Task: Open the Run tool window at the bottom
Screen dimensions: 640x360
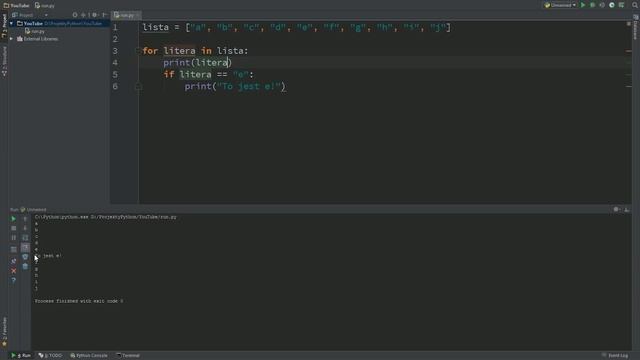Action: pyautogui.click(x=21, y=356)
